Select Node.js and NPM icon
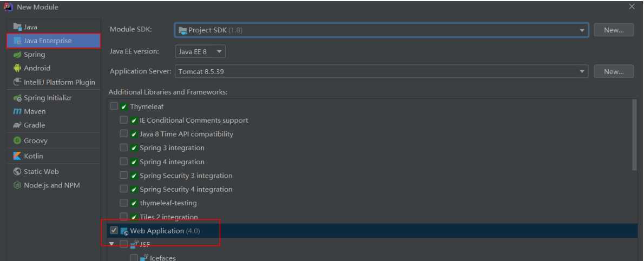 click(x=17, y=185)
